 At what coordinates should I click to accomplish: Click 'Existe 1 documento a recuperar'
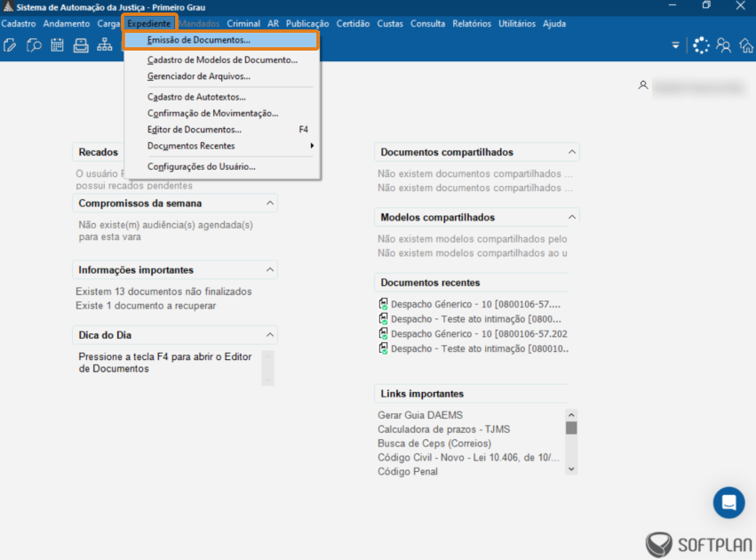(146, 305)
